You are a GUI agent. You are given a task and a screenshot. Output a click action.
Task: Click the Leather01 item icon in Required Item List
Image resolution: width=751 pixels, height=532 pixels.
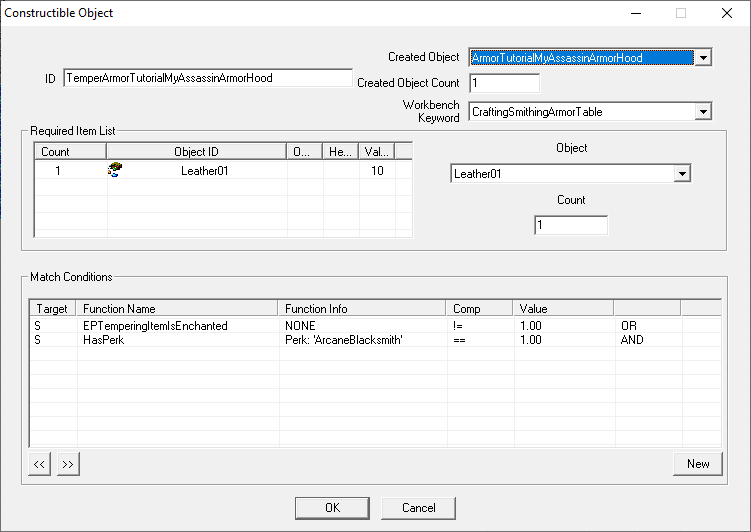coord(115,170)
